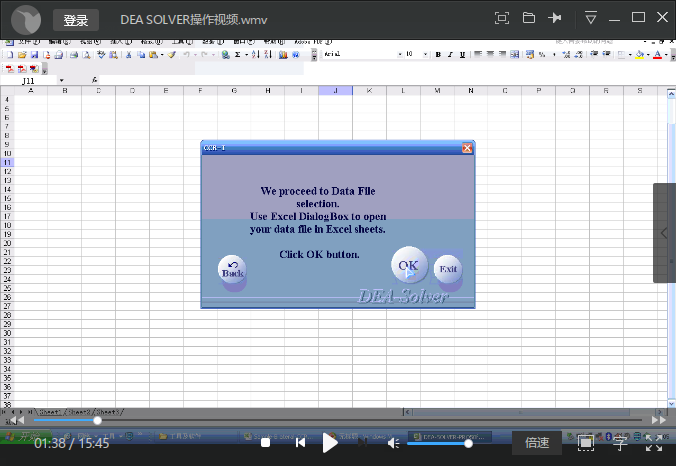Open the player main menu triangle
Viewport: 676px width, 466px height.
pos(591,18)
